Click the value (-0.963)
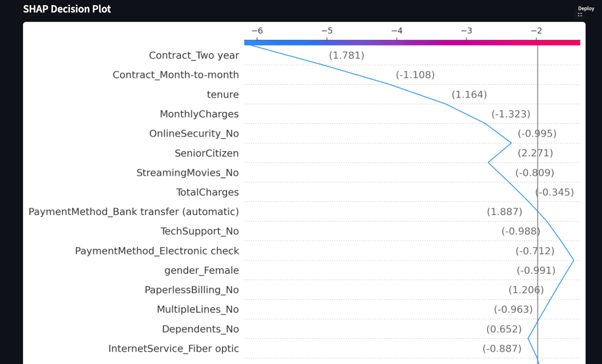602x364 pixels. click(x=513, y=309)
